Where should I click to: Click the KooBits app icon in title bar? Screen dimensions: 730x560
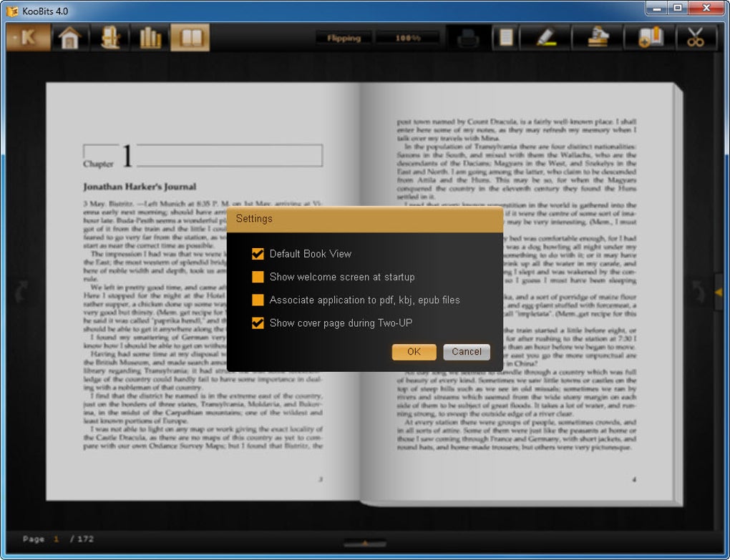12,11
